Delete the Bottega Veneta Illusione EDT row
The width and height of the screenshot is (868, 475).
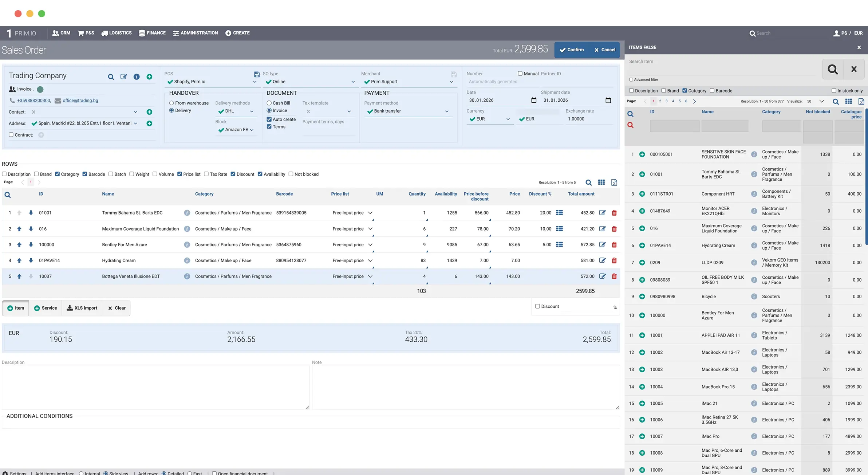point(614,276)
